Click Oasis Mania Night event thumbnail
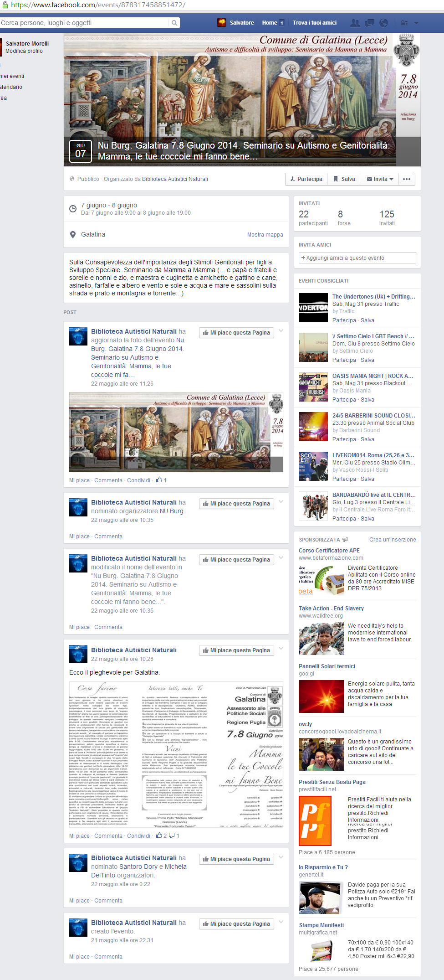This screenshot has height=980, width=444. click(313, 387)
